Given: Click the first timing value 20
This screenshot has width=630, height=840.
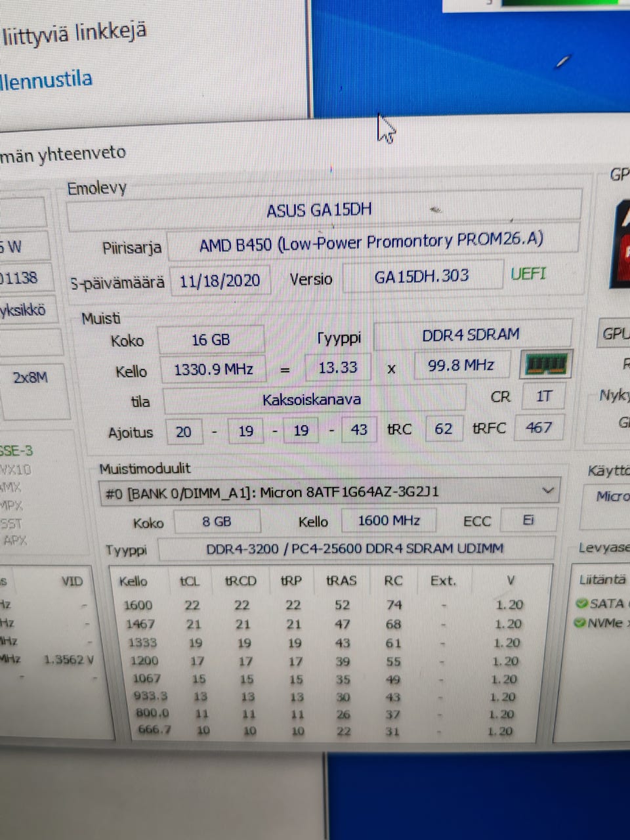Looking at the screenshot, I should pos(184,432).
